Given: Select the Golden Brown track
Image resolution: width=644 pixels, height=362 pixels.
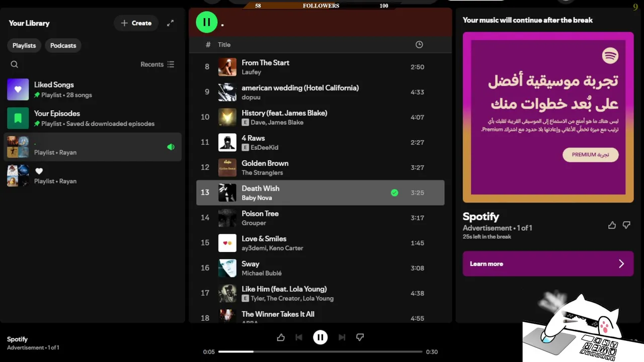Looking at the screenshot, I should click(x=265, y=163).
